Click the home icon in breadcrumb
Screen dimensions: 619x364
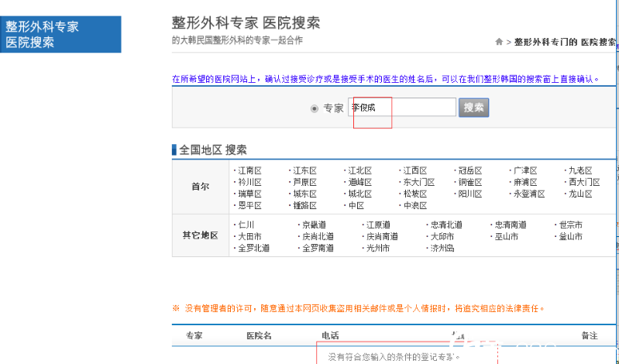[x=500, y=42]
